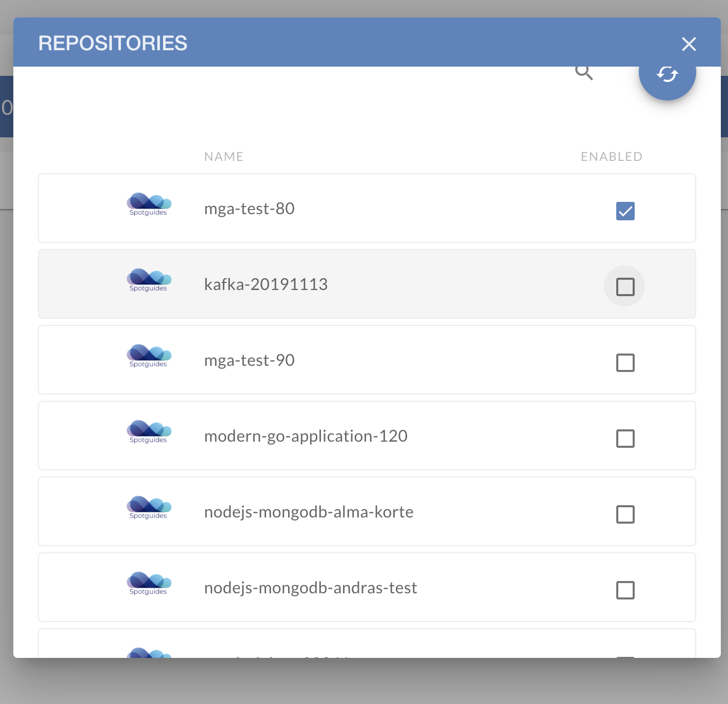The image size is (728, 704).
Task: Click the NAME column header
Action: coord(224,156)
